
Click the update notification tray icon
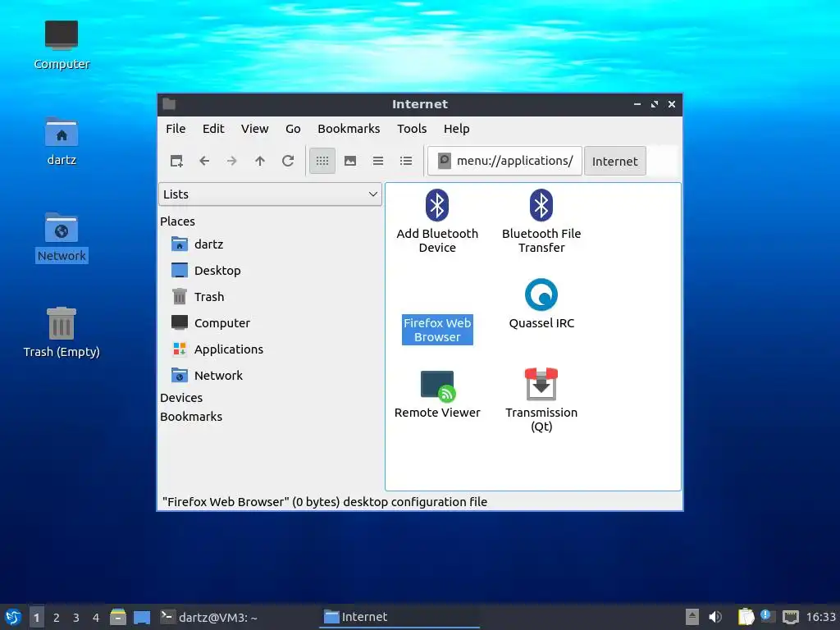click(x=767, y=616)
